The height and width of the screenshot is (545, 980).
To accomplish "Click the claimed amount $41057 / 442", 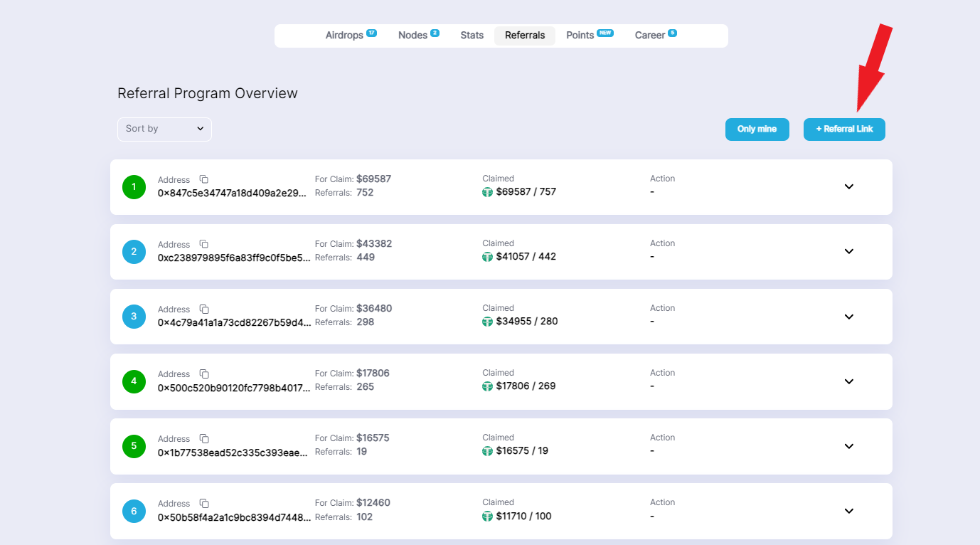I will click(x=526, y=257).
